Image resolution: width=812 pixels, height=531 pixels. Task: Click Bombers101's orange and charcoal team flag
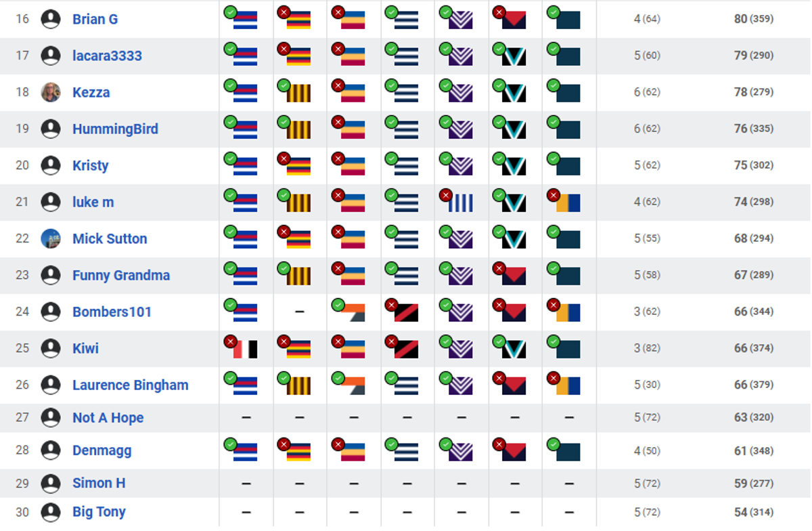[353, 312]
